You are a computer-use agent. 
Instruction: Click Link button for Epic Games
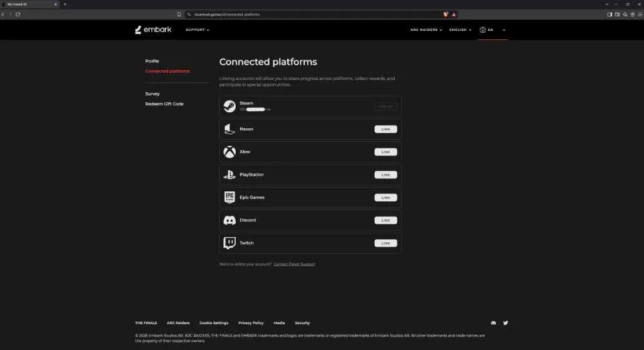386,197
